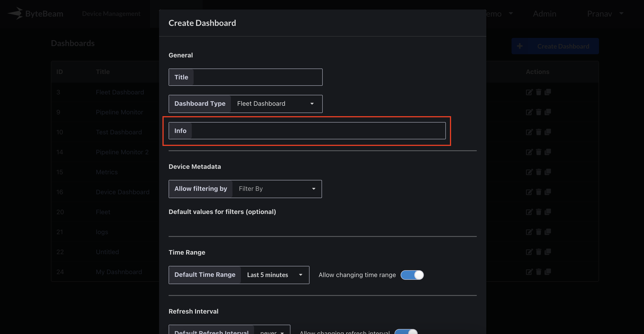Click the Create Dashboard button

click(555, 46)
